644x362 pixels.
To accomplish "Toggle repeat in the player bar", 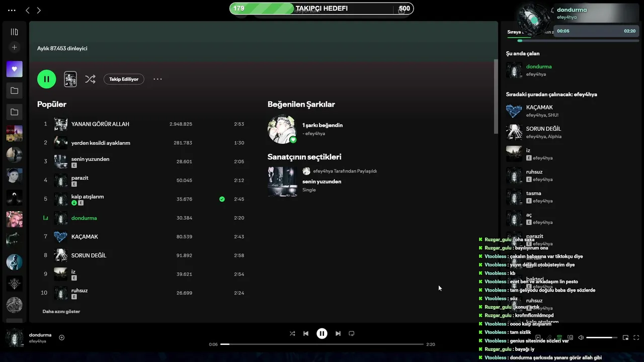I will tap(352, 333).
